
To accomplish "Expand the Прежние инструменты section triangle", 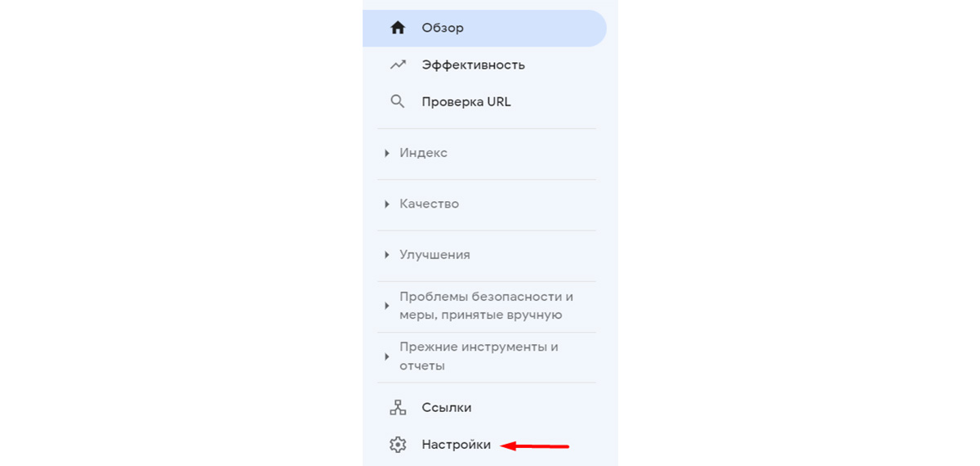I will [x=387, y=356].
